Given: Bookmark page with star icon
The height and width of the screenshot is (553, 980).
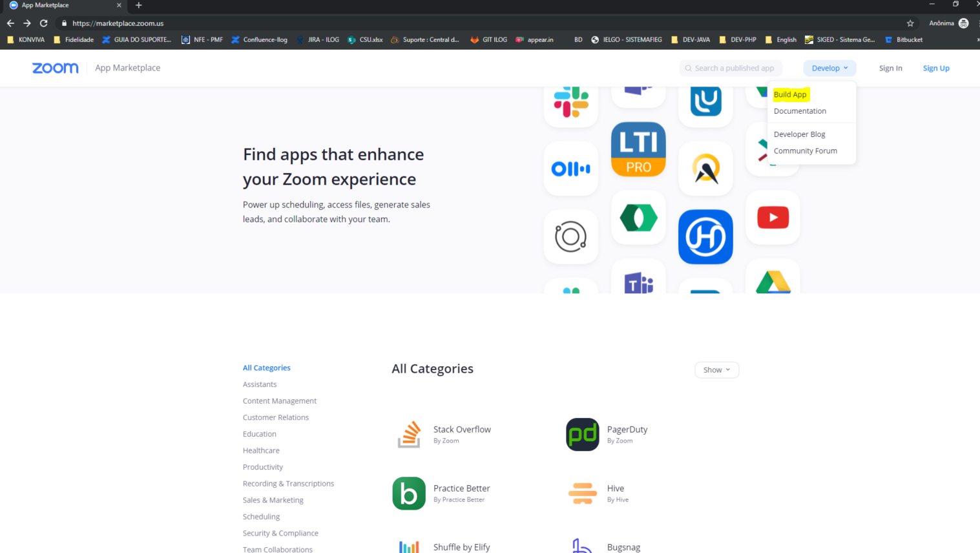Looking at the screenshot, I should point(910,23).
